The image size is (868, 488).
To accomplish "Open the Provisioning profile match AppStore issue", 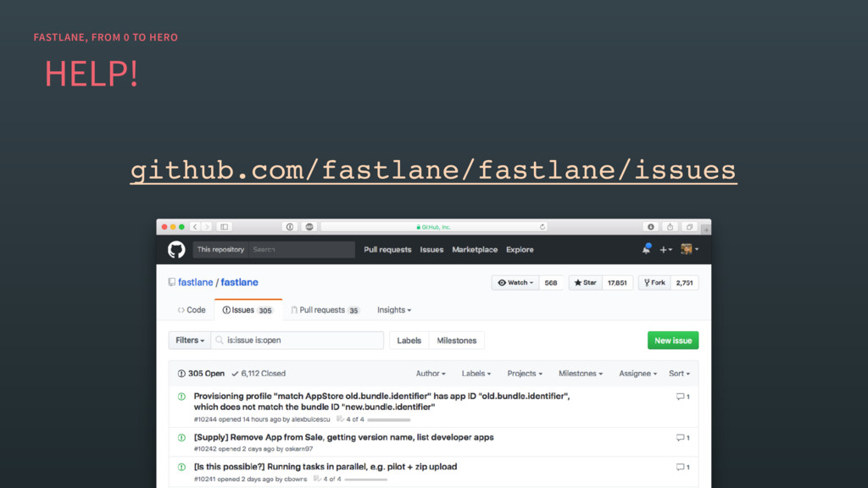I will click(x=382, y=402).
